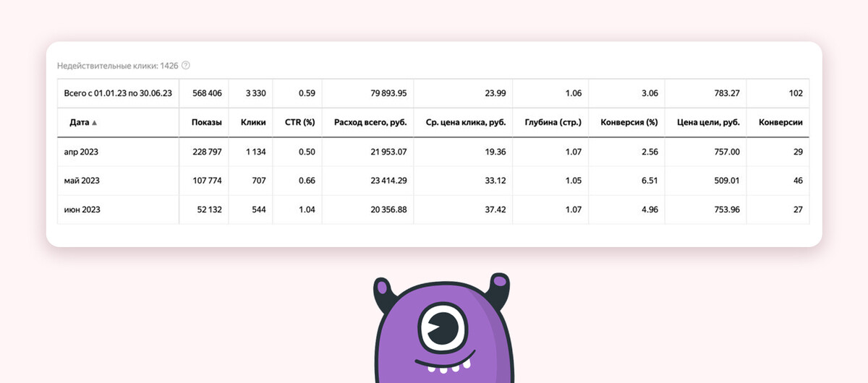Image resolution: width=868 pixels, height=383 pixels.
Task: Click total clicks value 3 330
Action: click(x=256, y=93)
